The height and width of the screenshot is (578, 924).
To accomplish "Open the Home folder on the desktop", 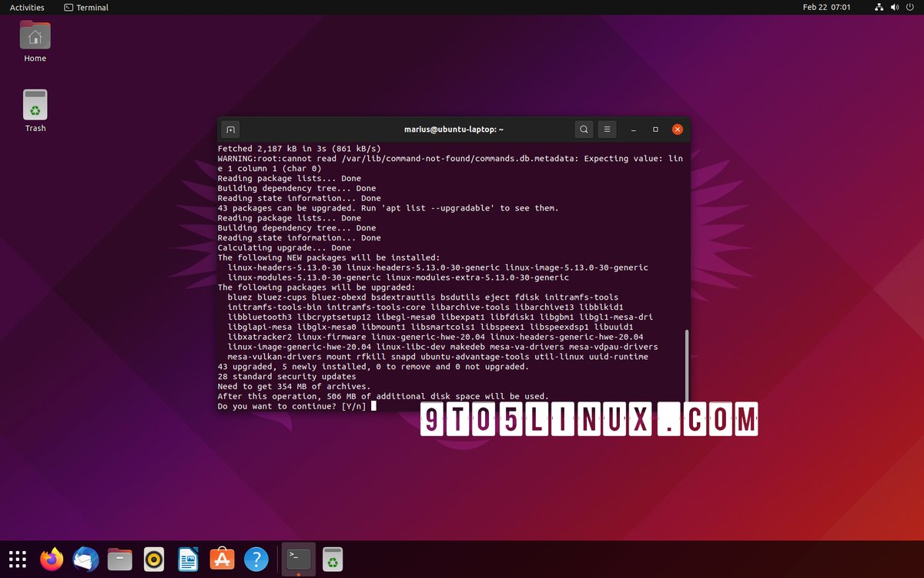I will click(35, 40).
